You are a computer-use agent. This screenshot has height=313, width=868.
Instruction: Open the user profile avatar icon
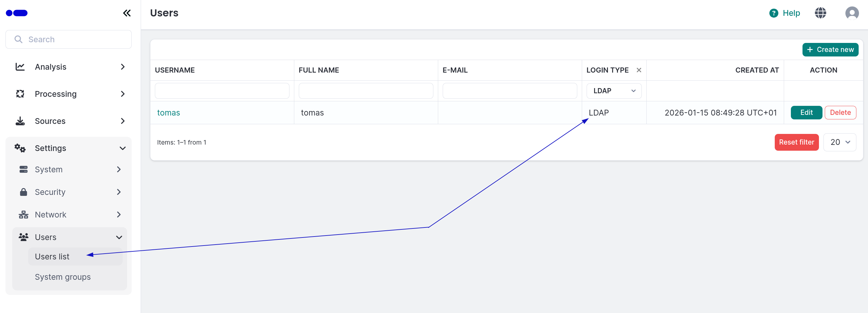(852, 13)
